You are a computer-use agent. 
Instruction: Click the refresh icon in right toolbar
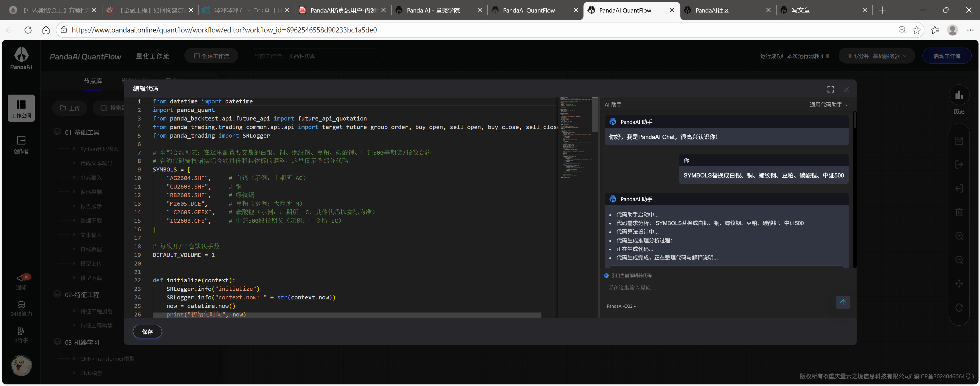click(959, 307)
